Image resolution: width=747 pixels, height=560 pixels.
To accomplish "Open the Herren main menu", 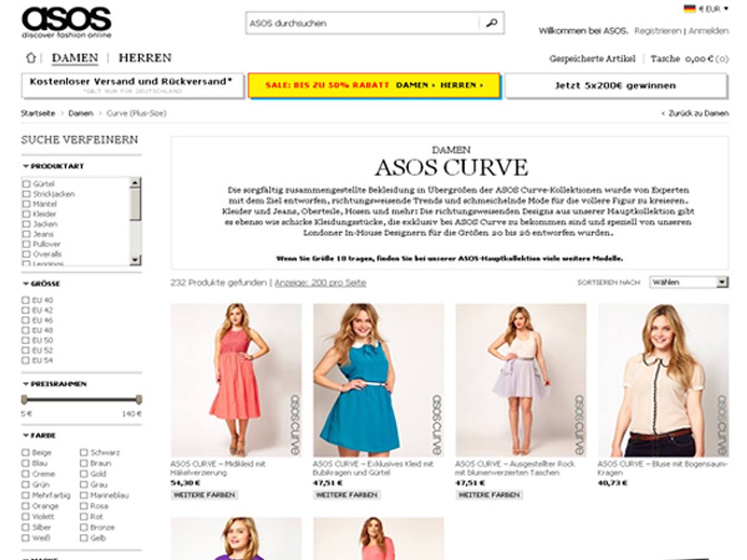I will pos(145,58).
